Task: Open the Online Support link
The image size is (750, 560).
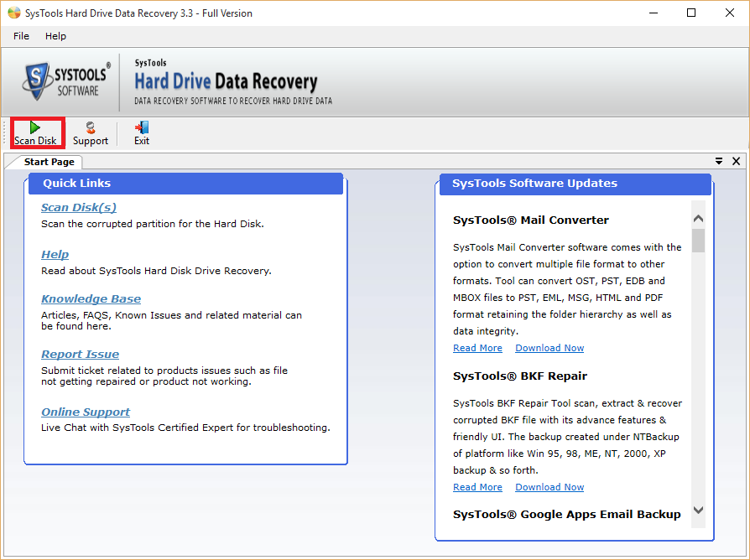Action: click(x=85, y=412)
